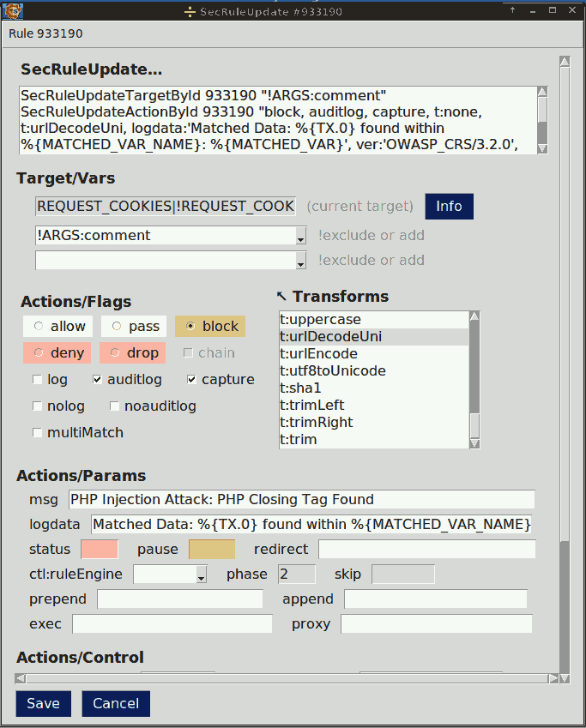The width and height of the screenshot is (586, 728).
Task: Select the deny radio button
Action: coord(38,353)
